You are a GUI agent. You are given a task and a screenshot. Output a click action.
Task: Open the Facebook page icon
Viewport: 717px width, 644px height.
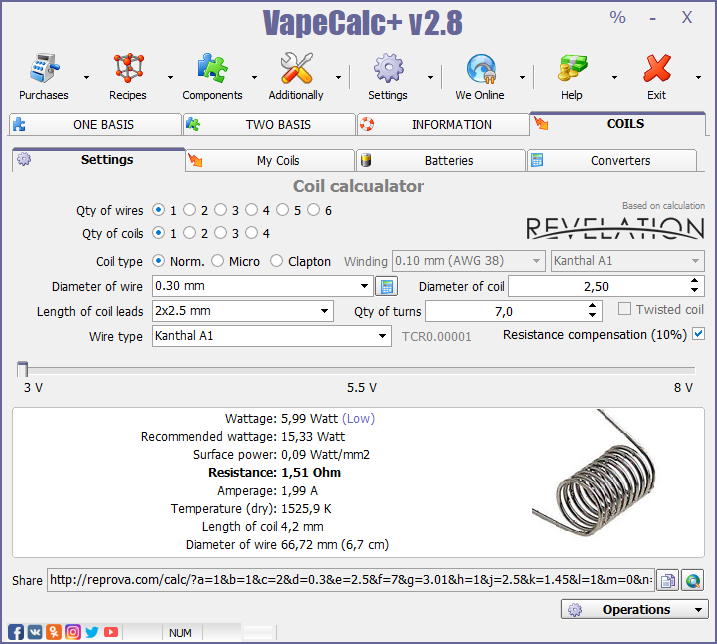click(16, 632)
